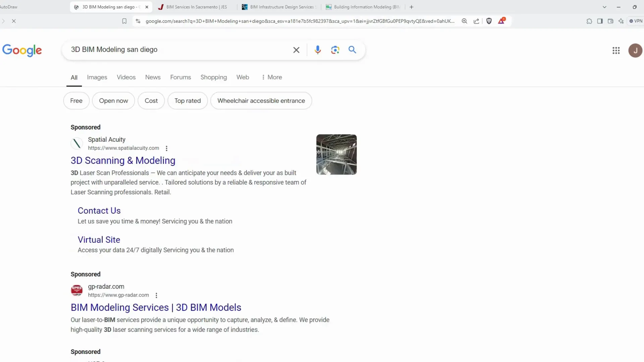Image resolution: width=644 pixels, height=362 pixels.
Task: Open the Virtual Site sitelink
Action: [x=99, y=240]
